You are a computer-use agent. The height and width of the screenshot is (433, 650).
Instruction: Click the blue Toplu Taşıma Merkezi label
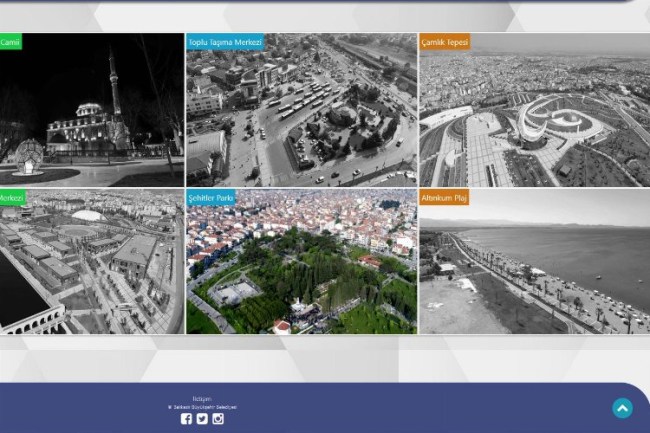click(225, 42)
